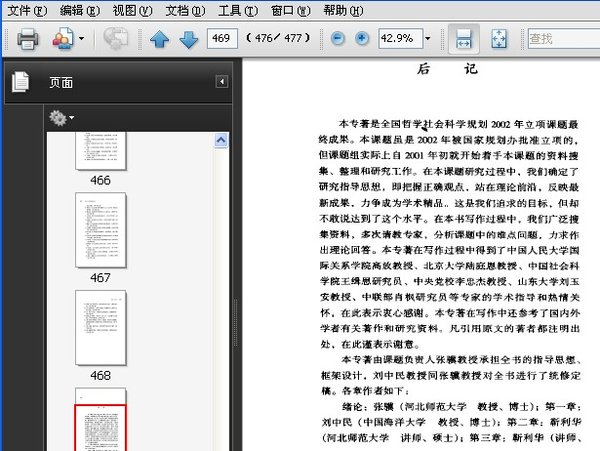Open the 视图 (View) menu
Viewport: 600px width, 451px height.
pyautogui.click(x=132, y=10)
